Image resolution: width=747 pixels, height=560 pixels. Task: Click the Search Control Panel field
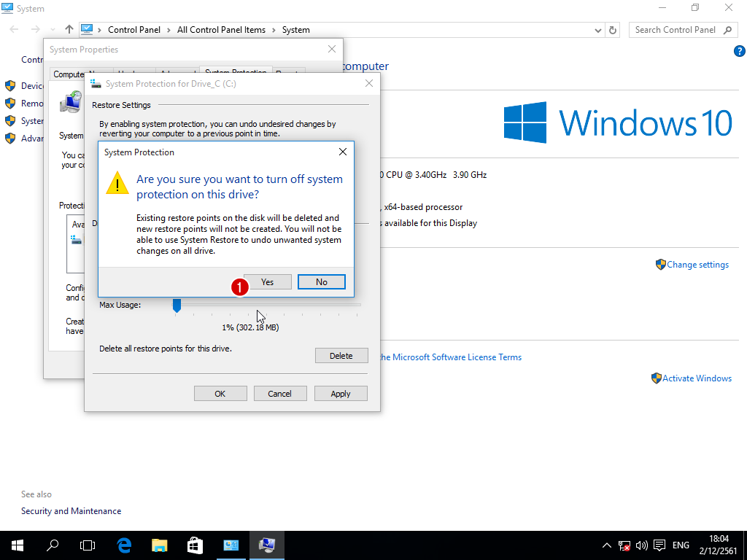point(675,30)
